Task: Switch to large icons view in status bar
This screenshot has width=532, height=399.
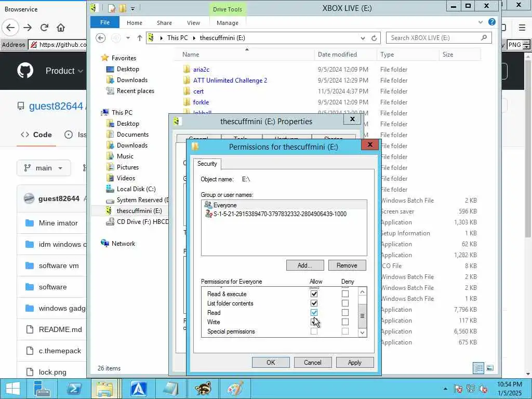Action: coord(490,368)
